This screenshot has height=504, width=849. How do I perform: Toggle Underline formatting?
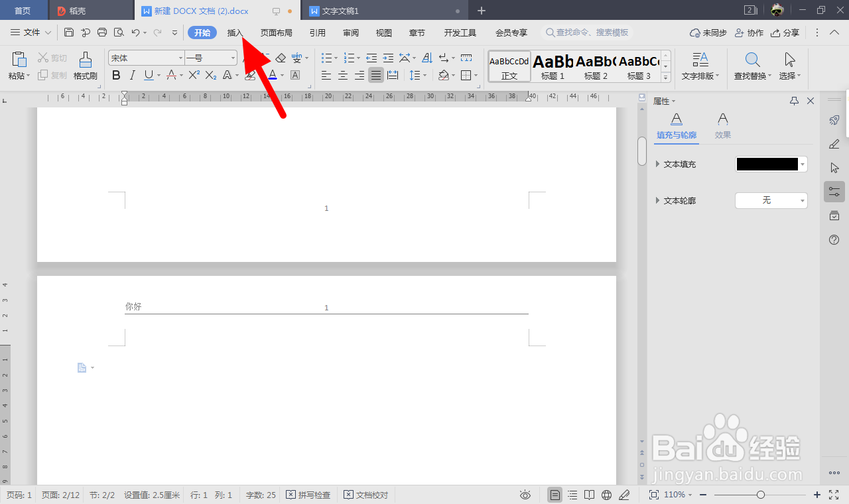click(149, 76)
